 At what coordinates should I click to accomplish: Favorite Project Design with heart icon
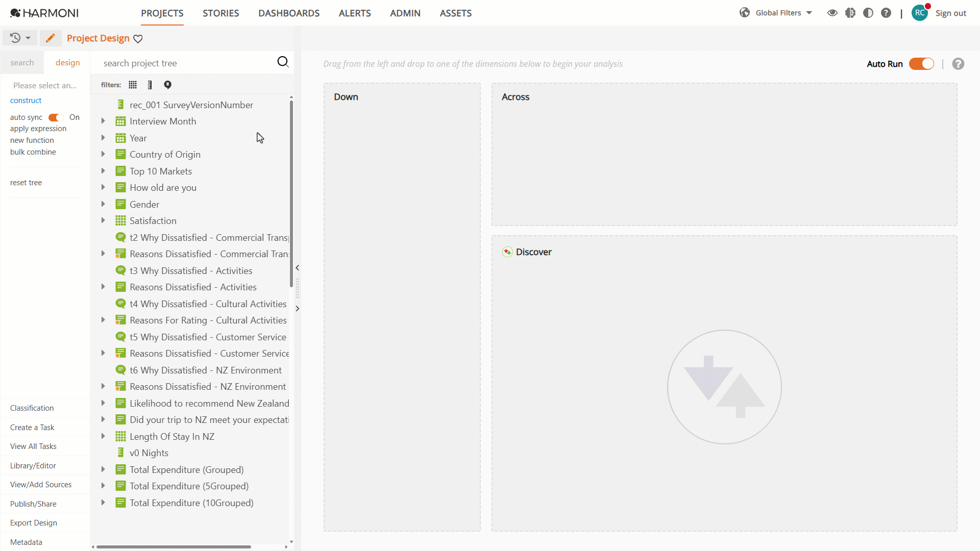138,39
